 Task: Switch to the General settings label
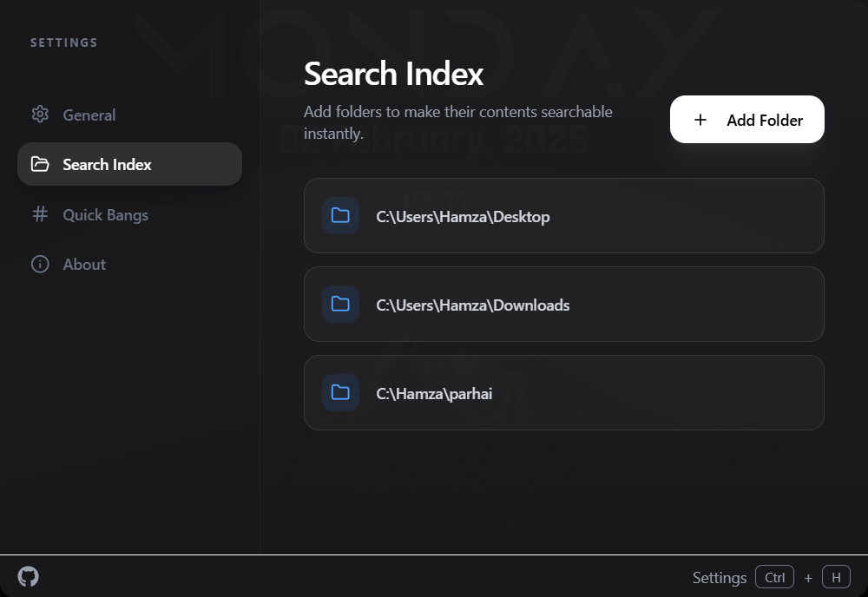[x=89, y=115]
